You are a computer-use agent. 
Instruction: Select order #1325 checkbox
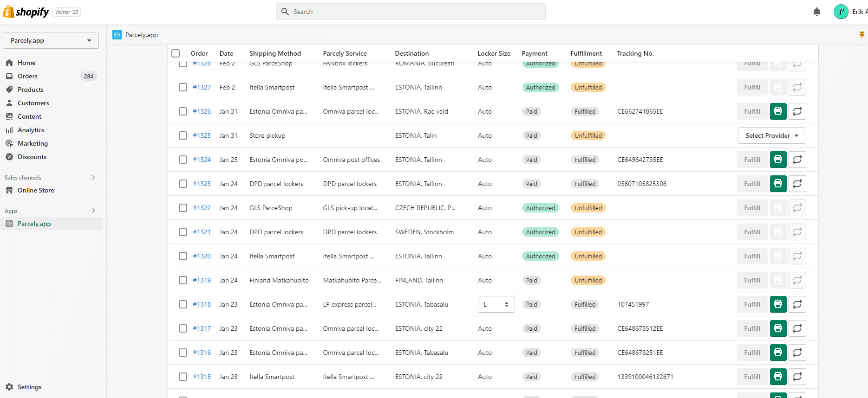[x=183, y=135]
